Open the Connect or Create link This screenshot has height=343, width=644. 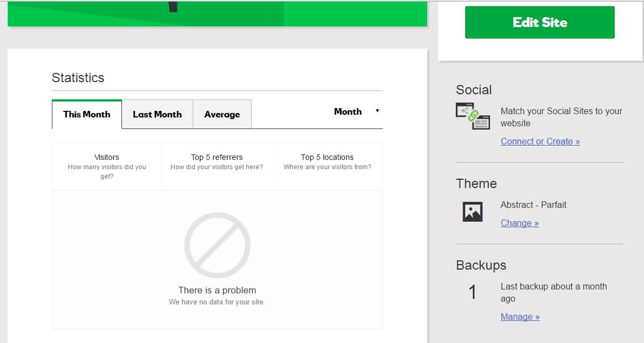(x=540, y=141)
